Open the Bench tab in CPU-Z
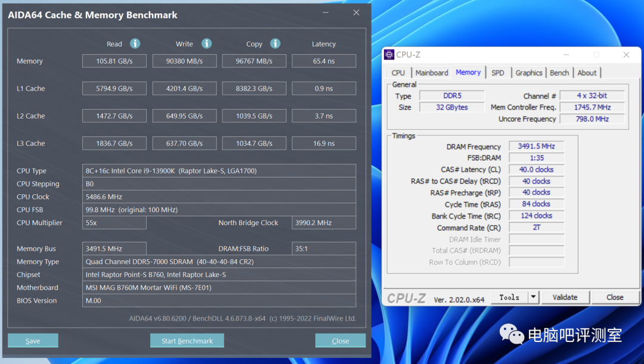Viewport: 644px width, 364px height. [559, 73]
